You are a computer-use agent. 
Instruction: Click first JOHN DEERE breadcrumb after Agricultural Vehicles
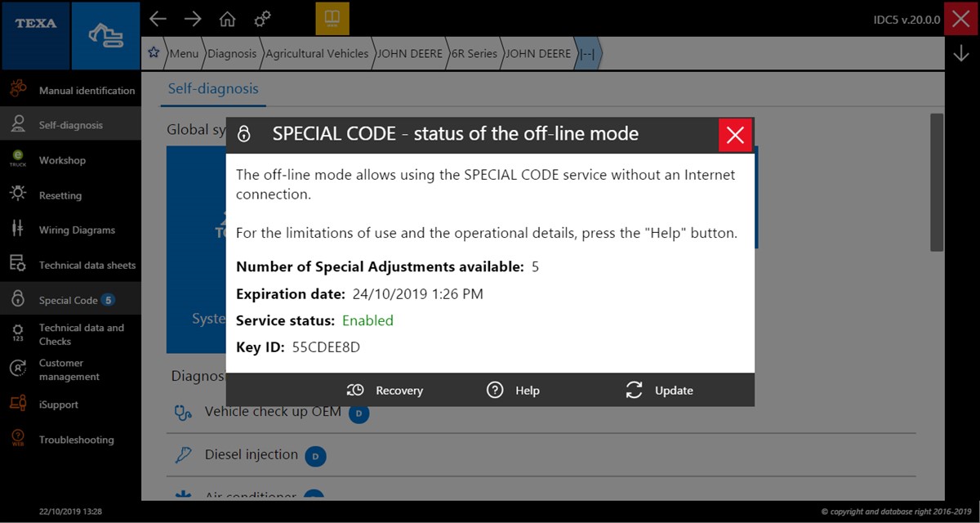coord(409,54)
